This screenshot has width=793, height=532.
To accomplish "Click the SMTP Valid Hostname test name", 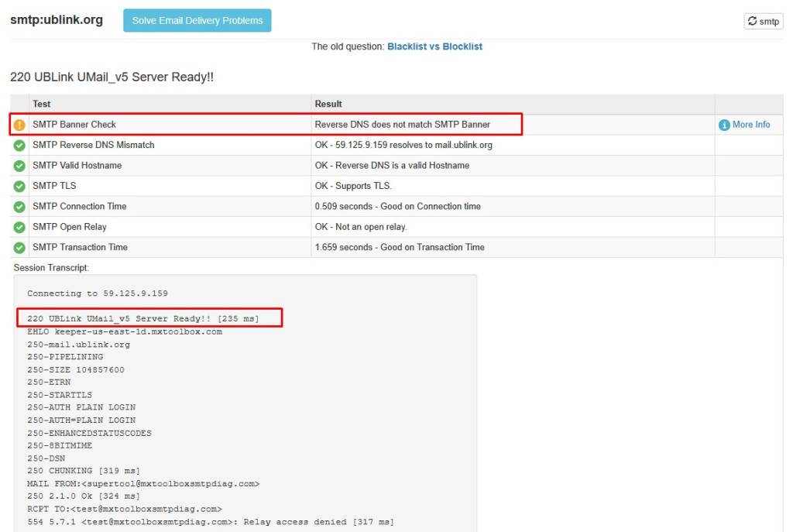I will click(x=77, y=166).
